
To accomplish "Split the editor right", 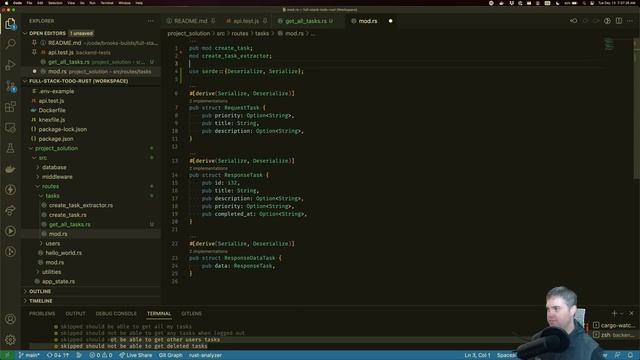I will coord(619,21).
